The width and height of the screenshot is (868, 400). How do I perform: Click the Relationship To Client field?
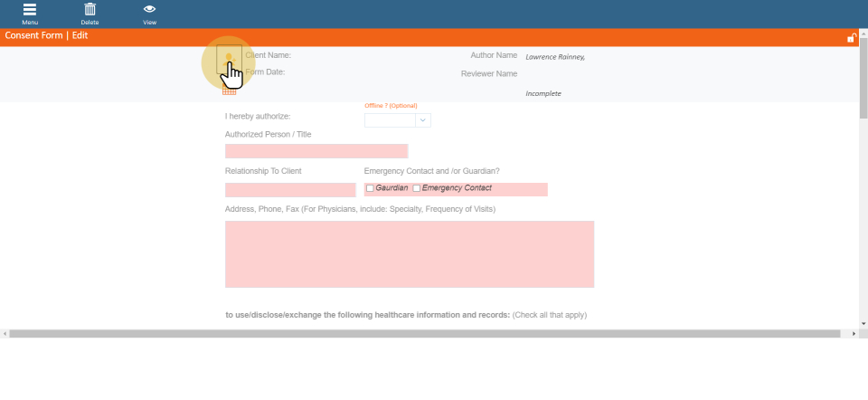(290, 190)
